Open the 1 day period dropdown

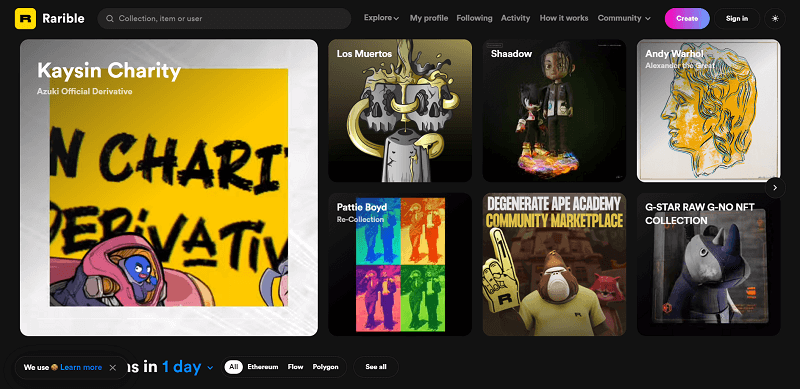point(187,367)
